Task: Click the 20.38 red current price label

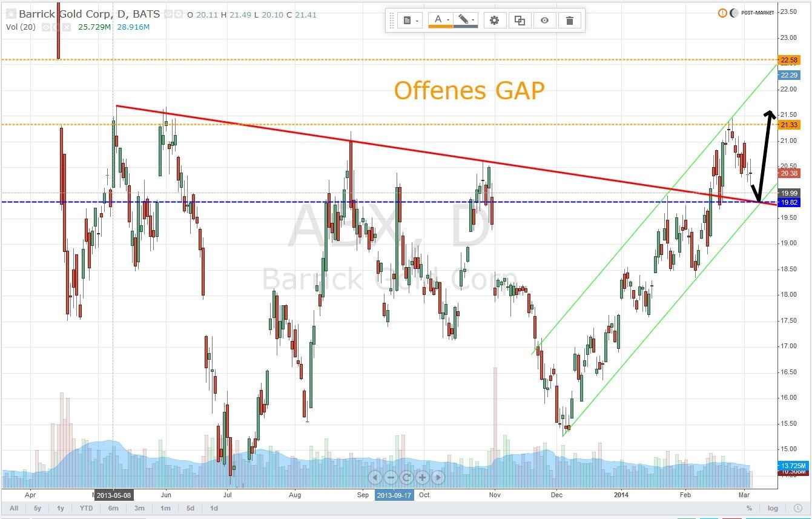Action: (x=790, y=173)
